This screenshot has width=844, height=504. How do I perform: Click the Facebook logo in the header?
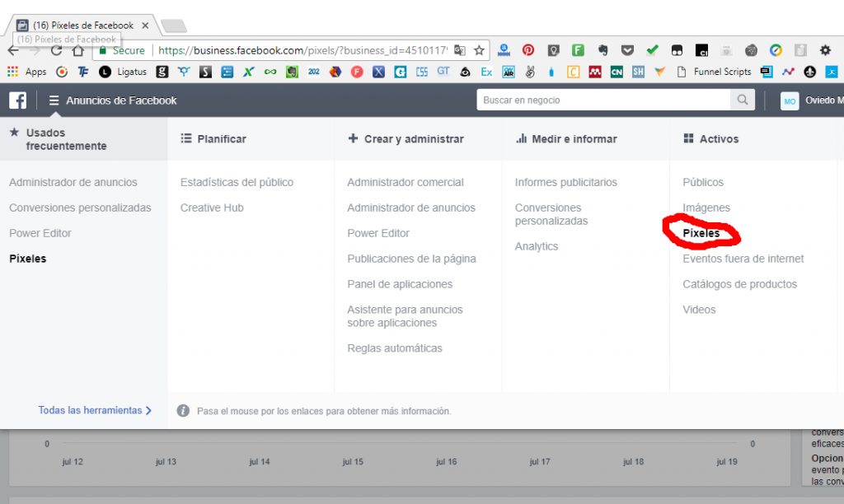click(x=18, y=100)
